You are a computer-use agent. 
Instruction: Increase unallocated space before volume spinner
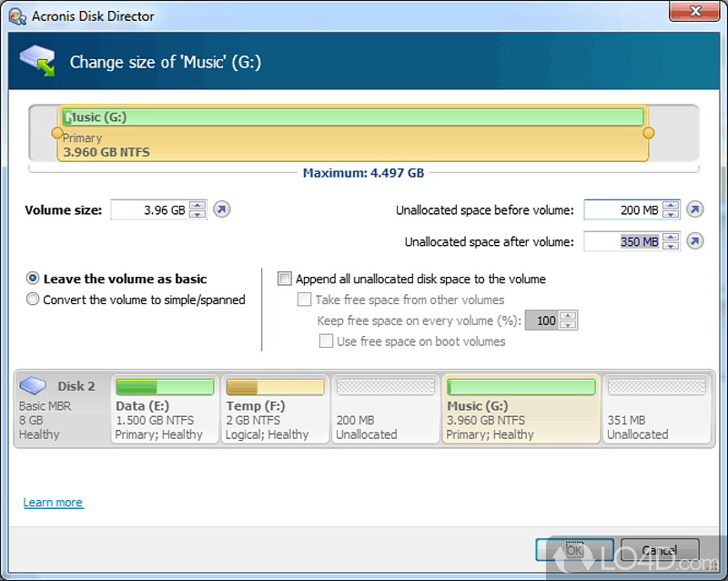click(671, 206)
